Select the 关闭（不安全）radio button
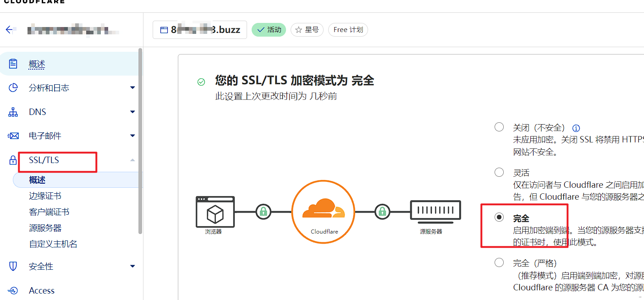 (499, 127)
